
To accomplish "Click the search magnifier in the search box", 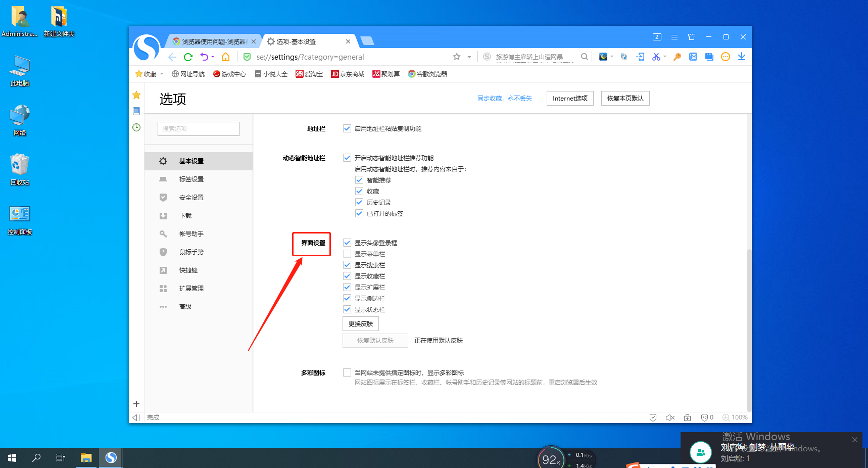I will click(x=585, y=57).
